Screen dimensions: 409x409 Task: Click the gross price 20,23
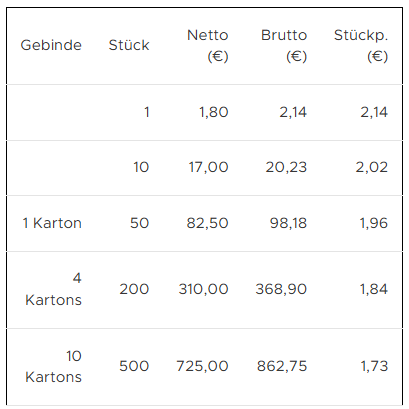tap(286, 167)
